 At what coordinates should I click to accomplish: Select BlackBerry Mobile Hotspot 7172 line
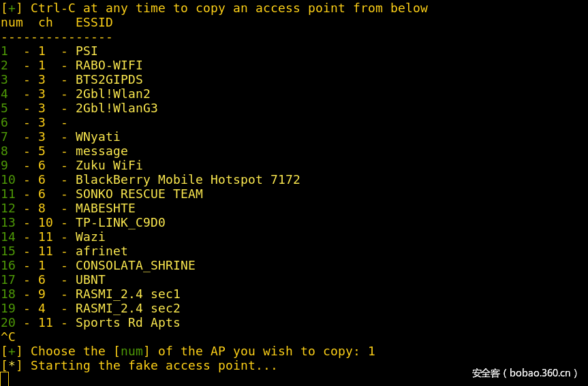coord(187,180)
